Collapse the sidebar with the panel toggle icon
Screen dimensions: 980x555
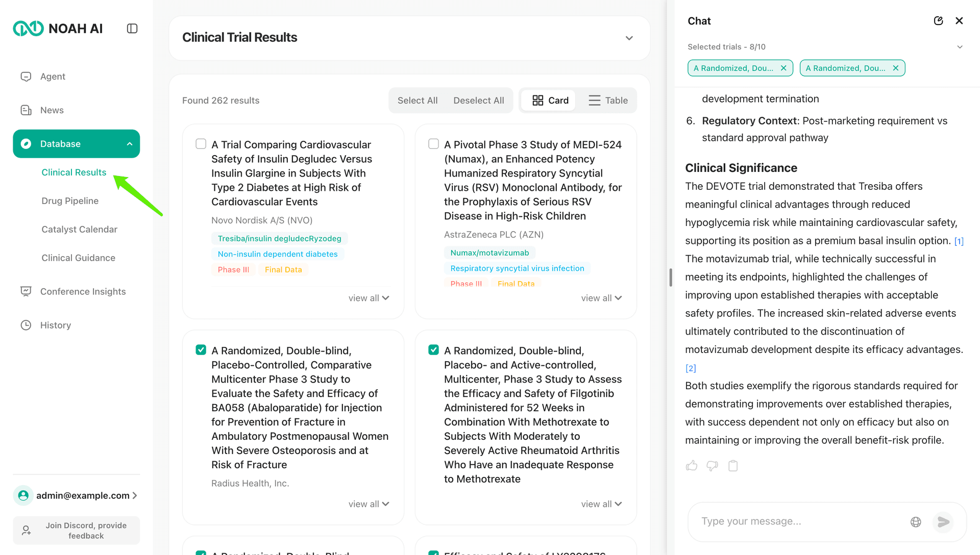(x=132, y=28)
